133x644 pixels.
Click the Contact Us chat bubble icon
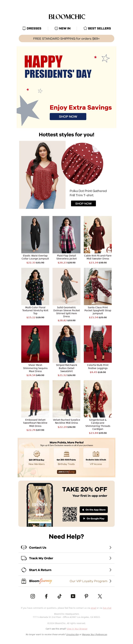tap(24, 547)
